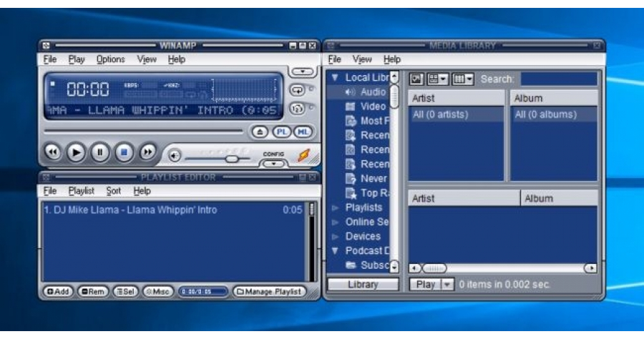Click the Add button in Playlist Editor
This screenshot has width=644, height=339.
coord(58,291)
